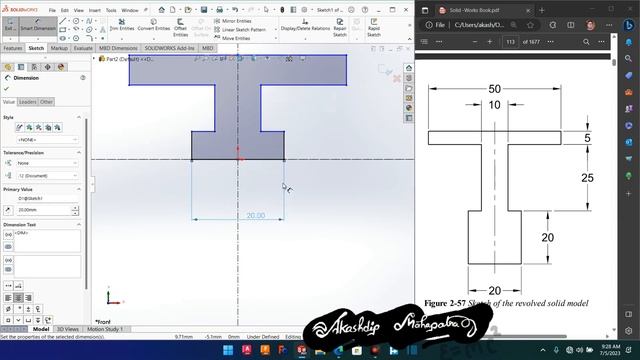The width and height of the screenshot is (640, 360).
Task: Click the Print icon in SolidWorks
Action: point(220,10)
